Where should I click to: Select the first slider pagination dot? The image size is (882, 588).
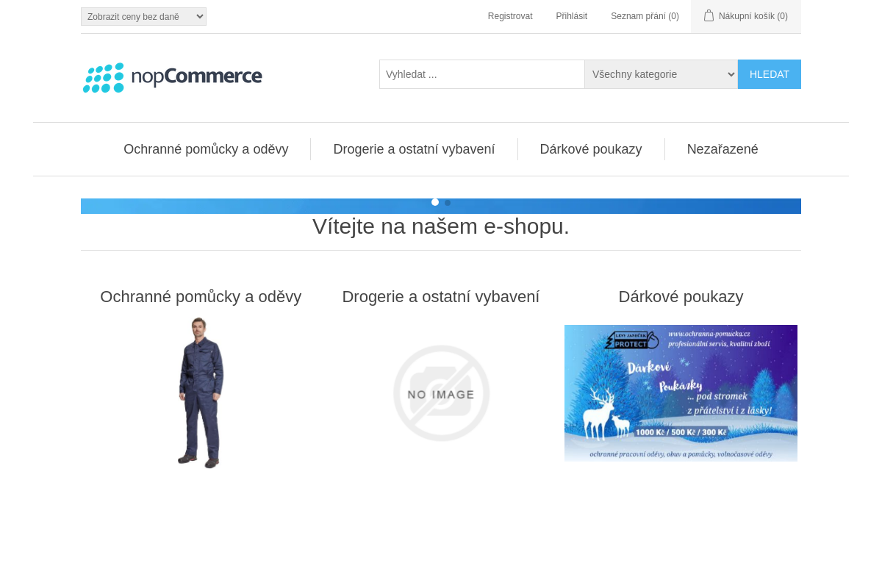435,202
